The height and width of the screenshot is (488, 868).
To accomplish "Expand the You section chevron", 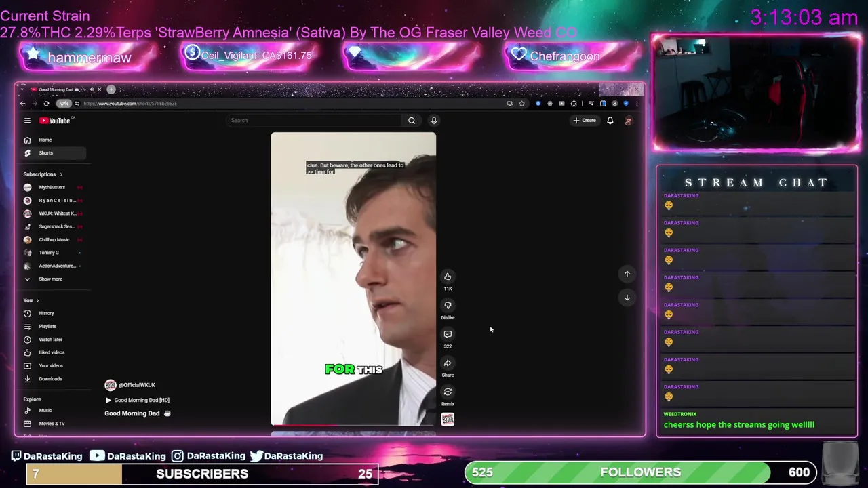I will [x=37, y=300].
